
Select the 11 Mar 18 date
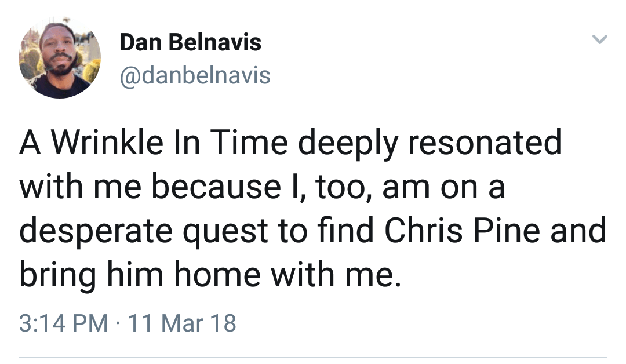[x=181, y=323]
